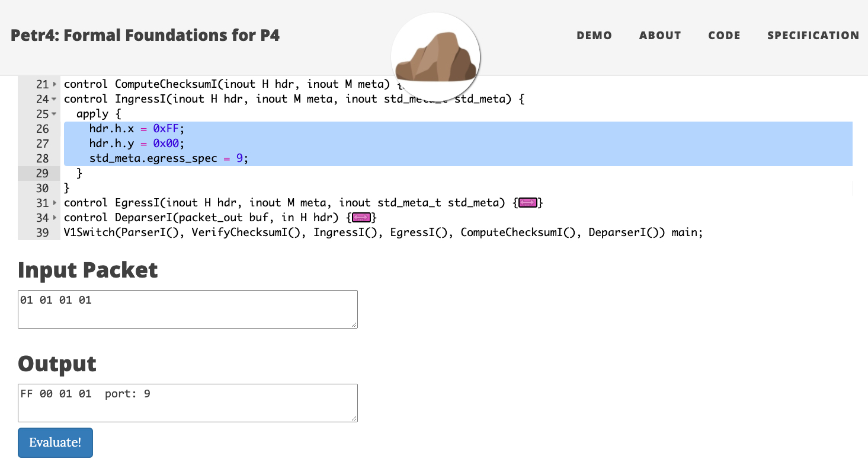Click line number 39 in gutter
The width and height of the screenshot is (868, 465).
pos(42,232)
